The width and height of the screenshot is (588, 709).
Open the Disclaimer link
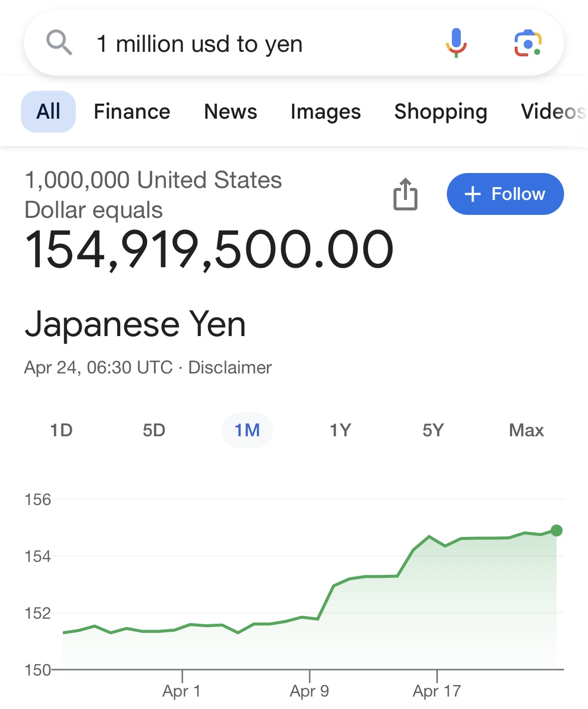pos(230,368)
